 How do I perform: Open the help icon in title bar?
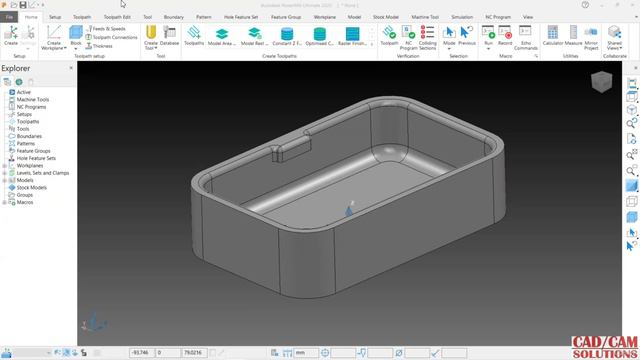click(585, 5)
